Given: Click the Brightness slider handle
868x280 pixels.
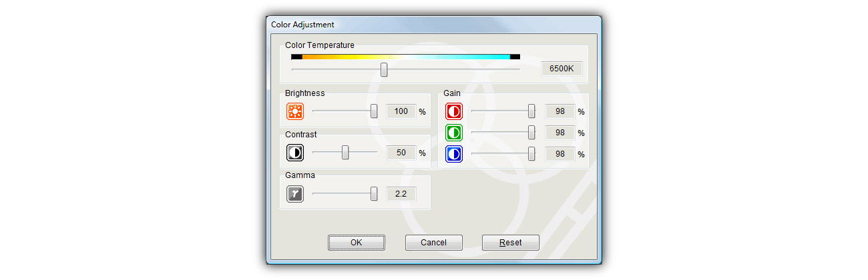Looking at the screenshot, I should [374, 111].
